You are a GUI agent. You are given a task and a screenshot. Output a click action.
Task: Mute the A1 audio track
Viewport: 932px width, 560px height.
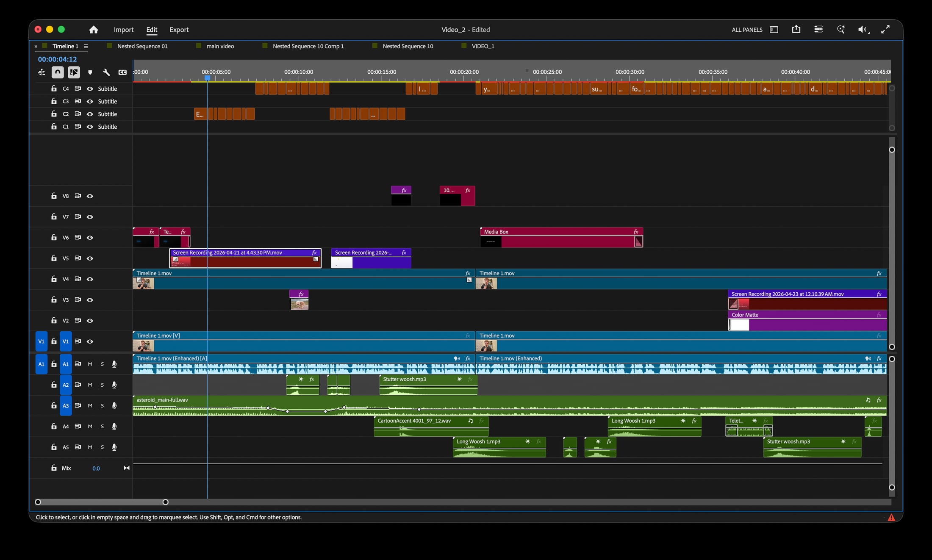90,364
